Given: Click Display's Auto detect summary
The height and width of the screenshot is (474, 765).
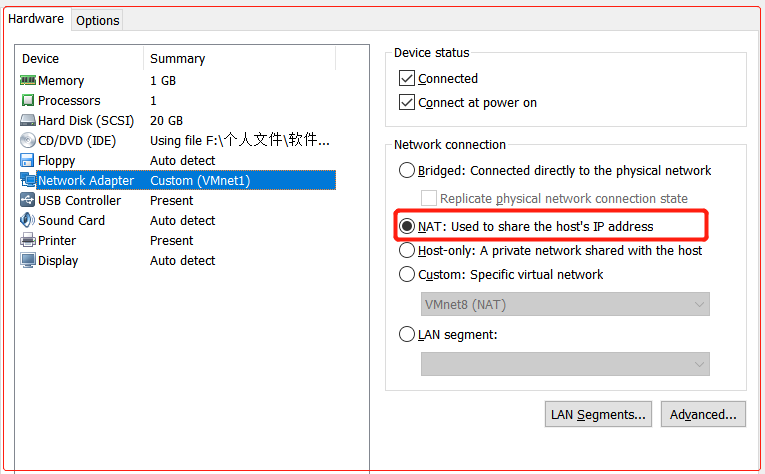Looking at the screenshot, I should tap(182, 260).
